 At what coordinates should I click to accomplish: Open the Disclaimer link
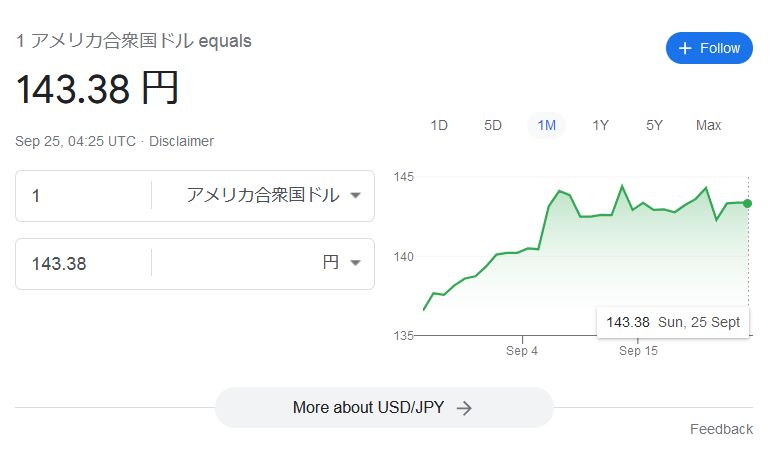tap(181, 141)
